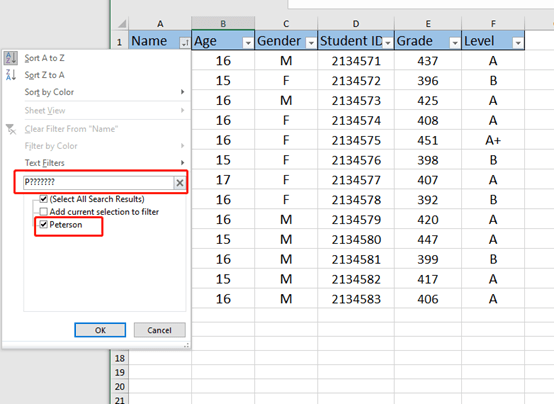Click Student ID cell 2134580
This screenshot has height=404, width=554.
[356, 240]
